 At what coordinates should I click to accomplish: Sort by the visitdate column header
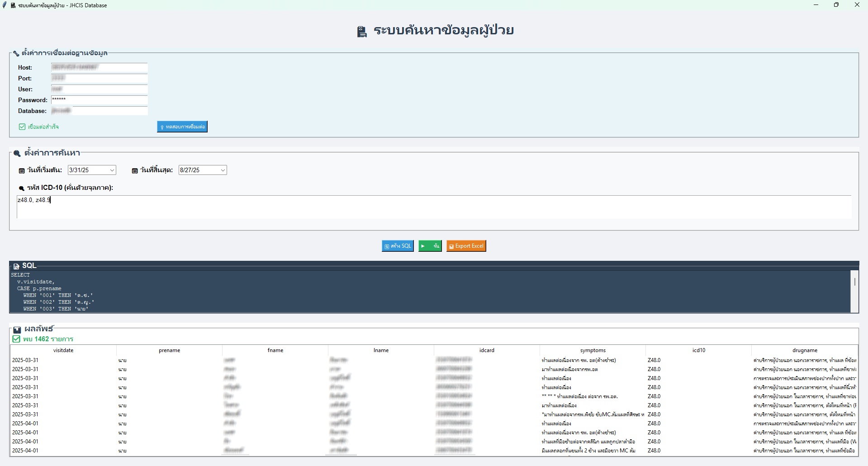(x=63, y=350)
